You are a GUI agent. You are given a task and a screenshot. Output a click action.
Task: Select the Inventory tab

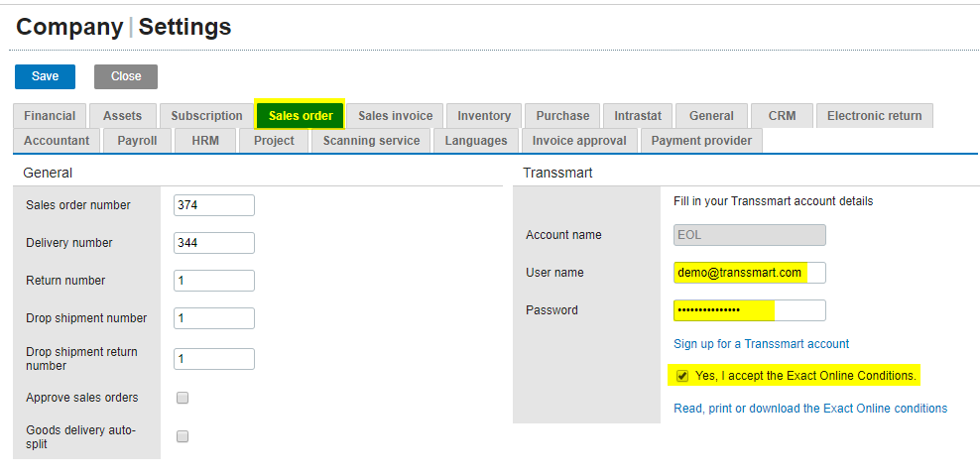pyautogui.click(x=484, y=116)
